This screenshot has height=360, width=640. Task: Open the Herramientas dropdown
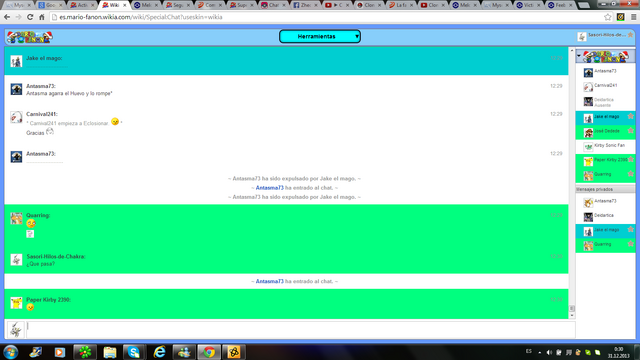point(320,36)
